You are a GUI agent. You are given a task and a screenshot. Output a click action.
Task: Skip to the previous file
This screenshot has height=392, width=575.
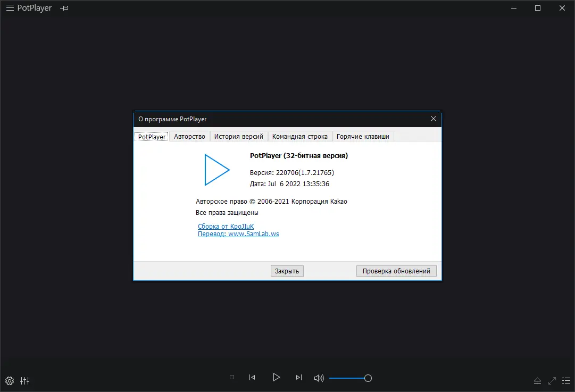click(x=252, y=377)
